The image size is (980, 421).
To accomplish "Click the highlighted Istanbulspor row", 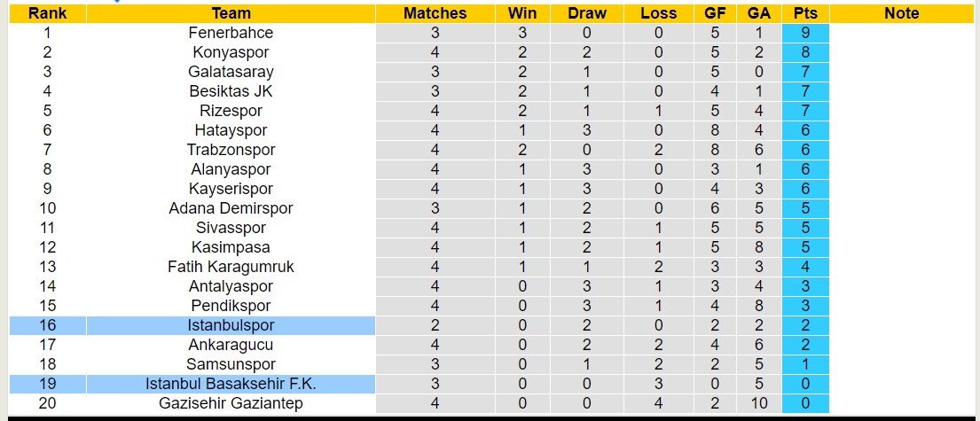I will (231, 325).
